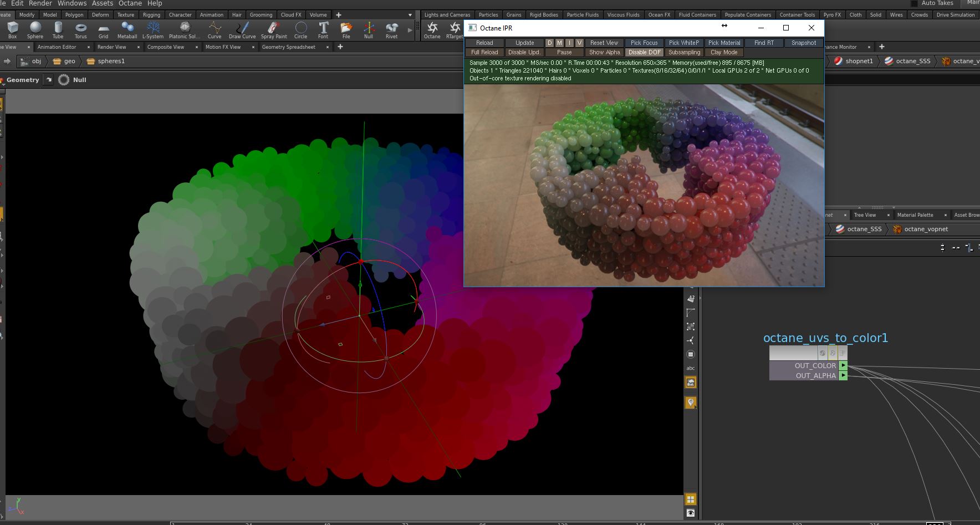Image resolution: width=980 pixels, height=525 pixels.
Task: Switch to the Geometry Spreadsheet tab
Action: (288, 47)
